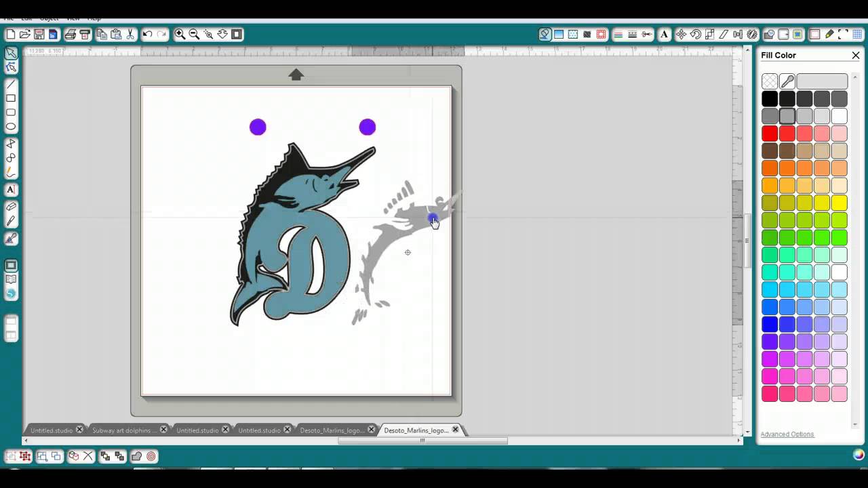
Task: Open Advanced Options link
Action: (x=787, y=434)
